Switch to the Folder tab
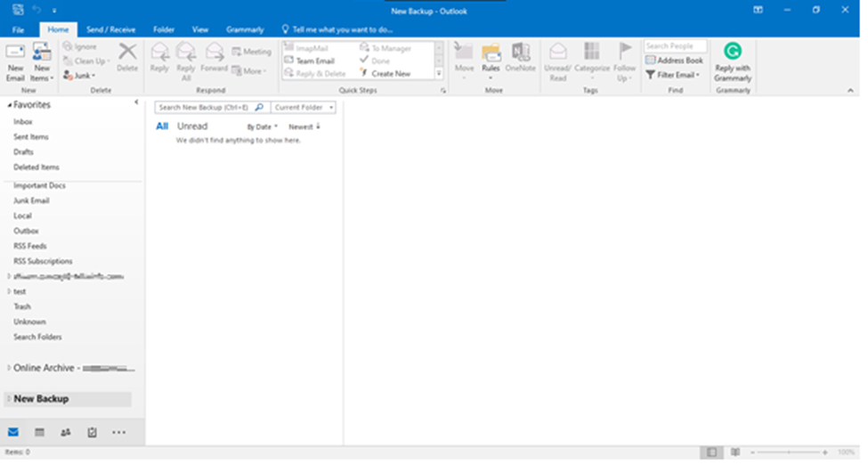Viewport: 868px width, 465px height. (x=164, y=30)
